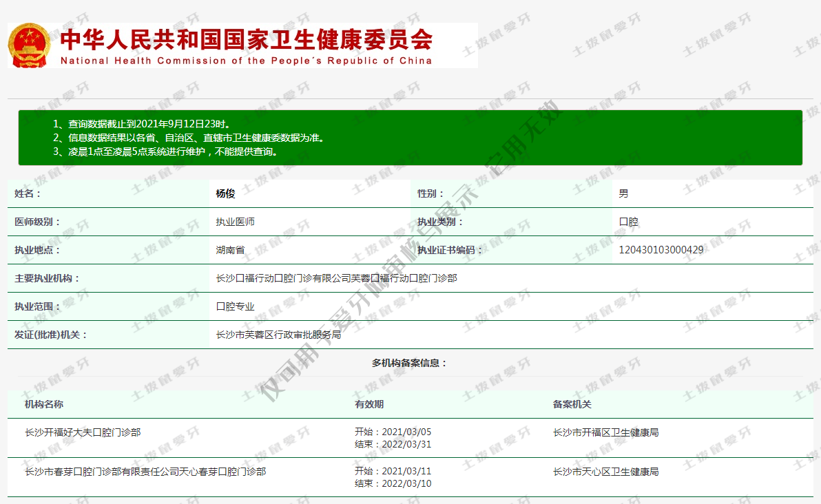Screen dimensions: 821x504
Task: Click the 执业范围 value 口腔专业
Action: tap(235, 307)
